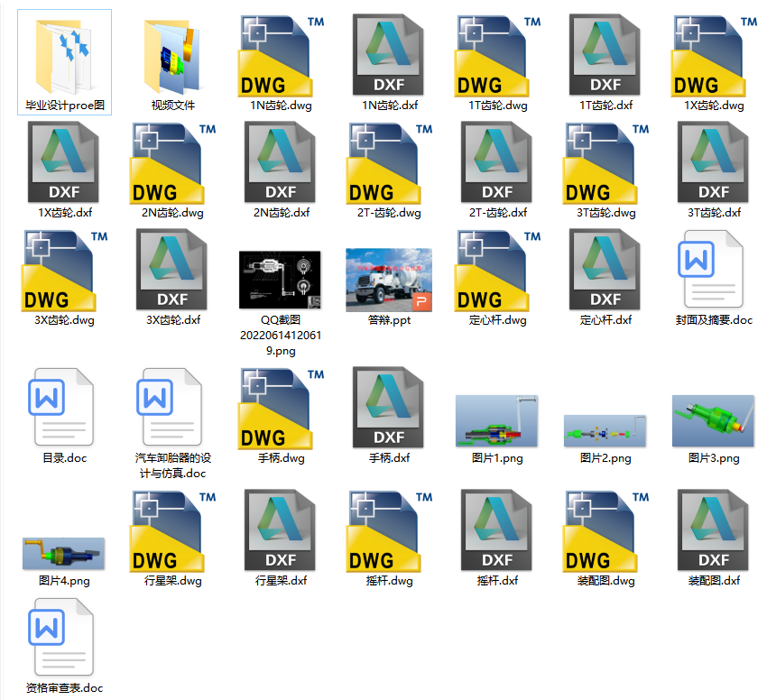Open the 答辩.ppt presentation file
Viewport: 767px width, 700px height.
(x=389, y=280)
